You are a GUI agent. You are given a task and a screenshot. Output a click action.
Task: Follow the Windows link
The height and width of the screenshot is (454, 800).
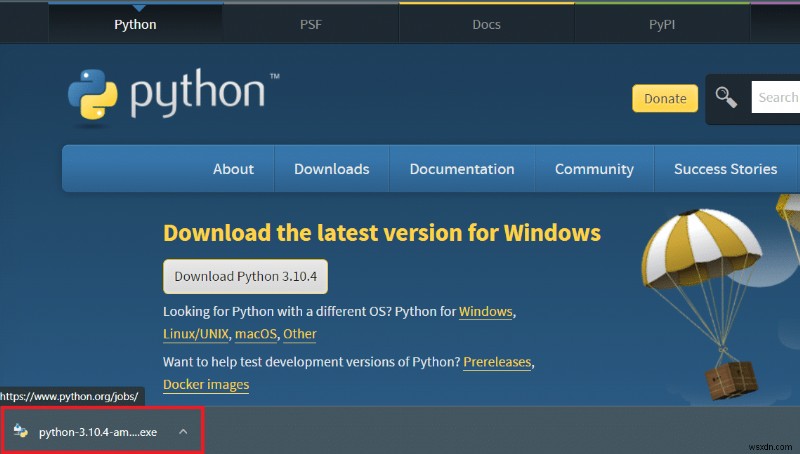pyautogui.click(x=486, y=312)
